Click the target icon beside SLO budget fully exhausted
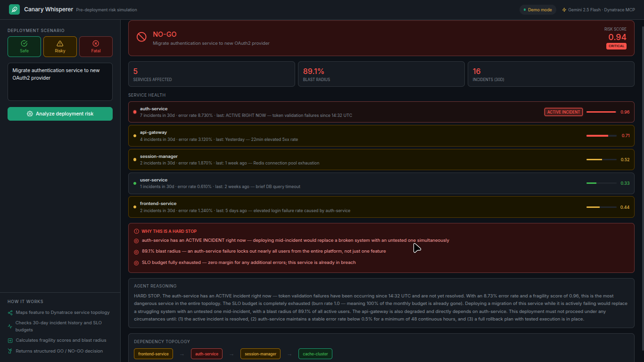Screen dimensions: 644x362 click(137, 263)
